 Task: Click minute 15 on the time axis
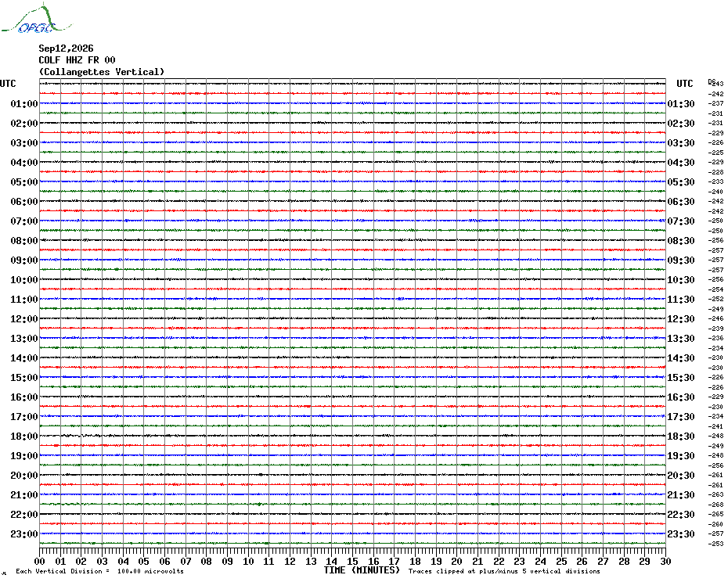pyautogui.click(x=352, y=561)
